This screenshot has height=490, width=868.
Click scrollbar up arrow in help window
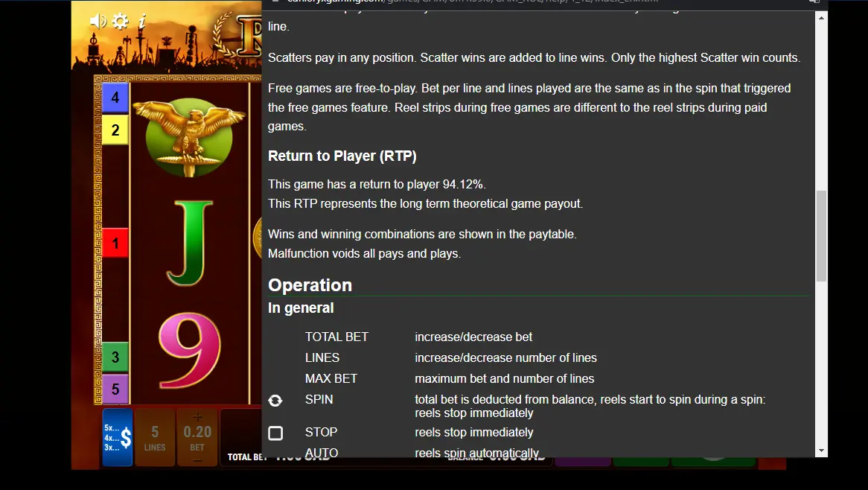822,18
